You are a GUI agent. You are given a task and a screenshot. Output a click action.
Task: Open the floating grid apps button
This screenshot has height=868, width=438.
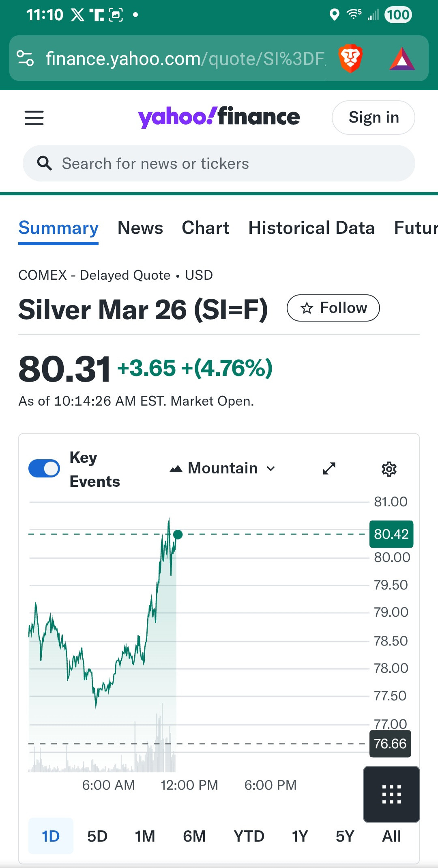click(391, 794)
